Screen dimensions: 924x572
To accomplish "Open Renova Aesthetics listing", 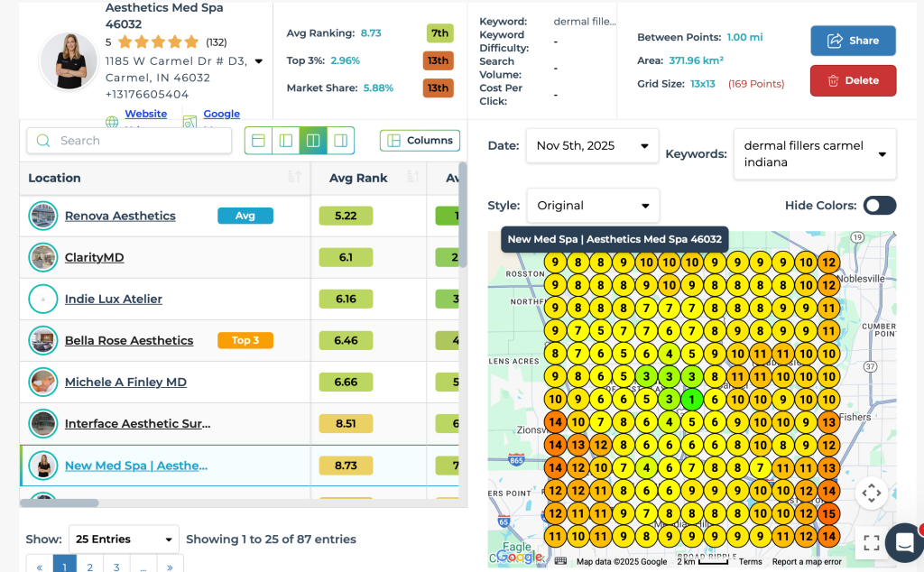I will [120, 217].
